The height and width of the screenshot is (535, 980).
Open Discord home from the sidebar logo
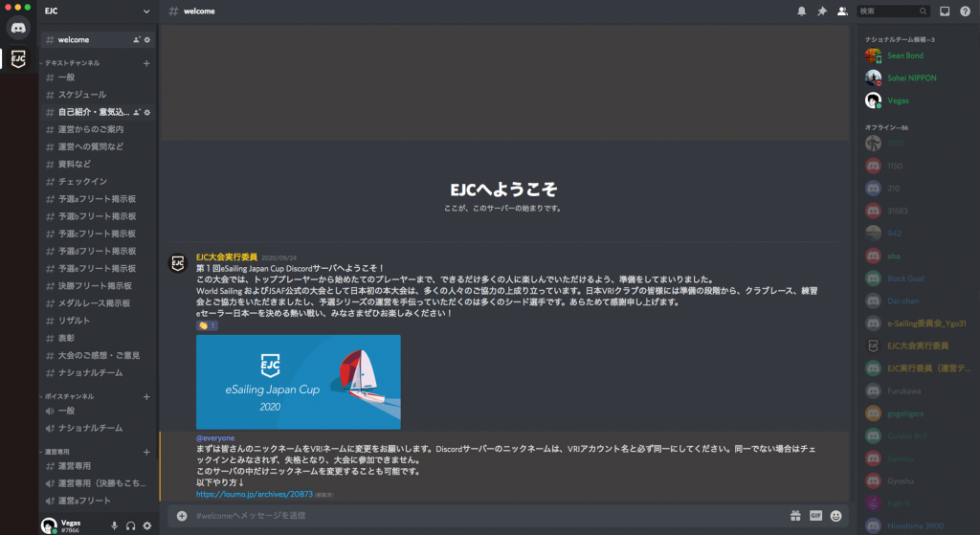18,29
